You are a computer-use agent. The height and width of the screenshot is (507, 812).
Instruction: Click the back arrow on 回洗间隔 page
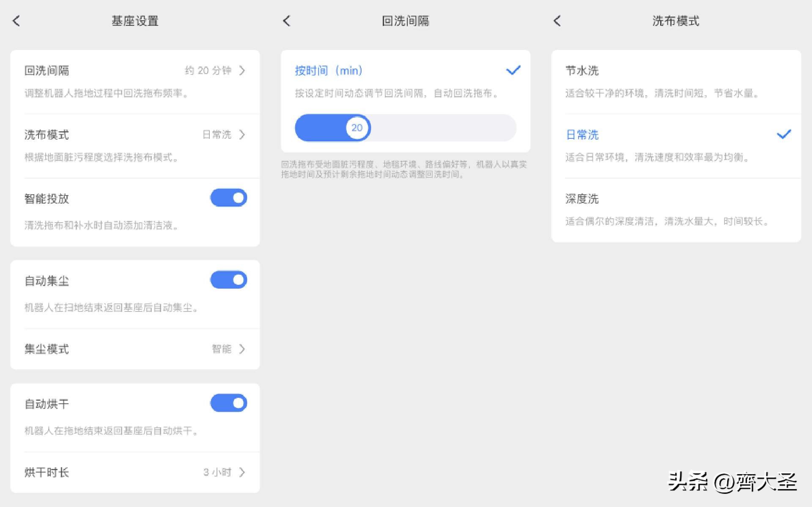tap(287, 20)
